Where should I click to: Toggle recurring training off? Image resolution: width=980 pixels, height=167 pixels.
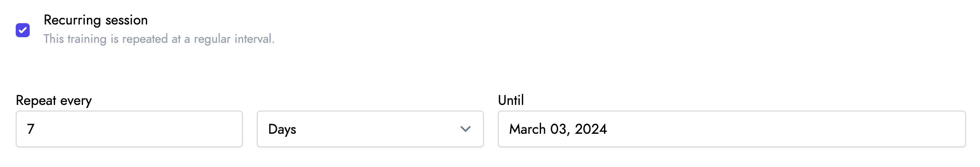23,30
